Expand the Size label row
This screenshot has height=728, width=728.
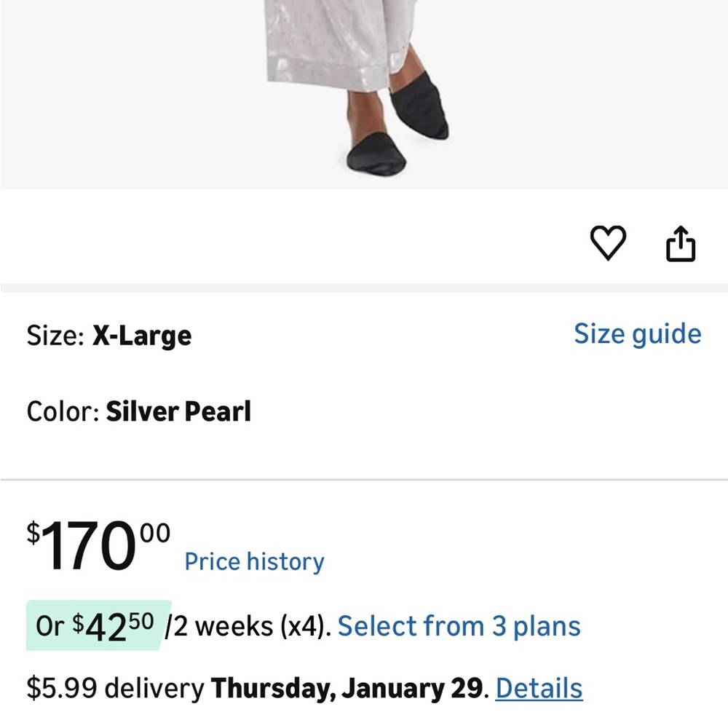(x=364, y=335)
